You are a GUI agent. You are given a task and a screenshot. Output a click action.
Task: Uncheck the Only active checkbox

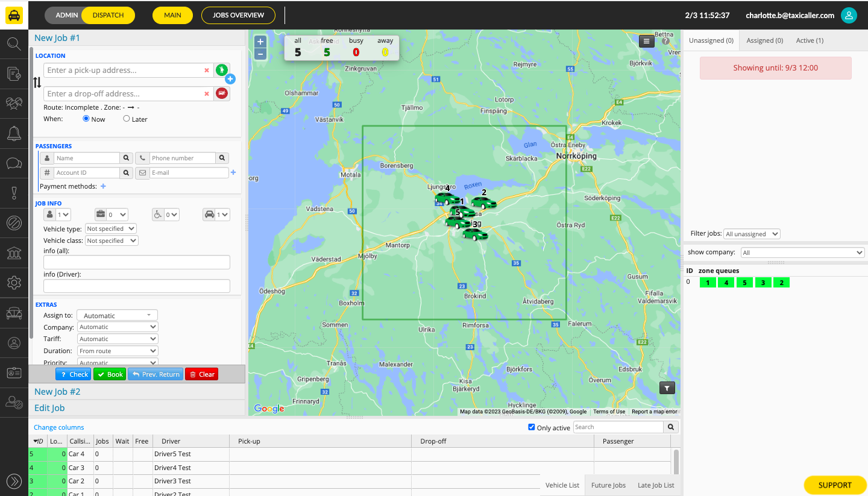click(x=532, y=427)
